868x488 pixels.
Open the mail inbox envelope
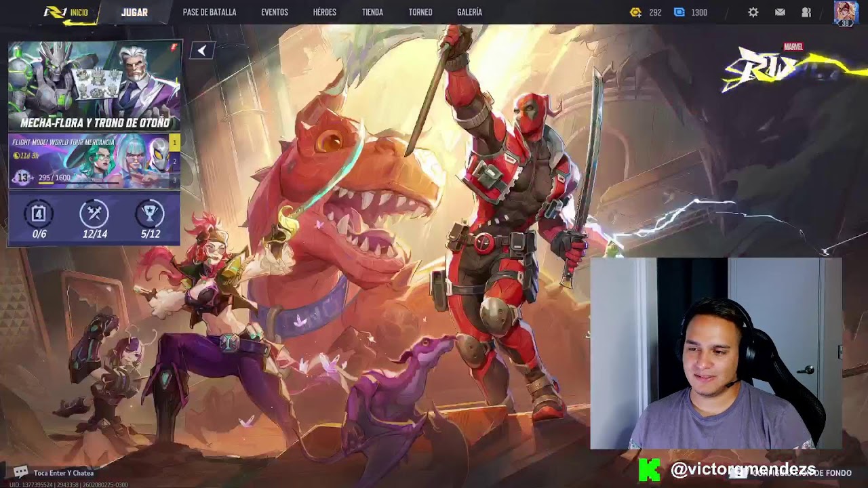point(780,12)
